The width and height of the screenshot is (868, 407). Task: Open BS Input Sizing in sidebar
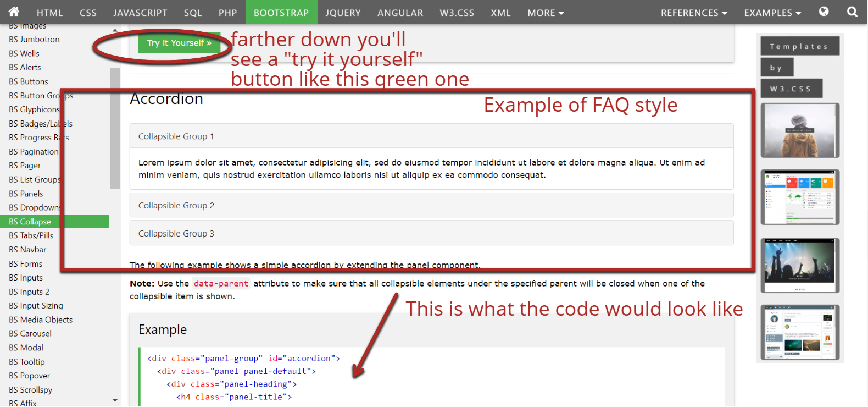tap(36, 306)
